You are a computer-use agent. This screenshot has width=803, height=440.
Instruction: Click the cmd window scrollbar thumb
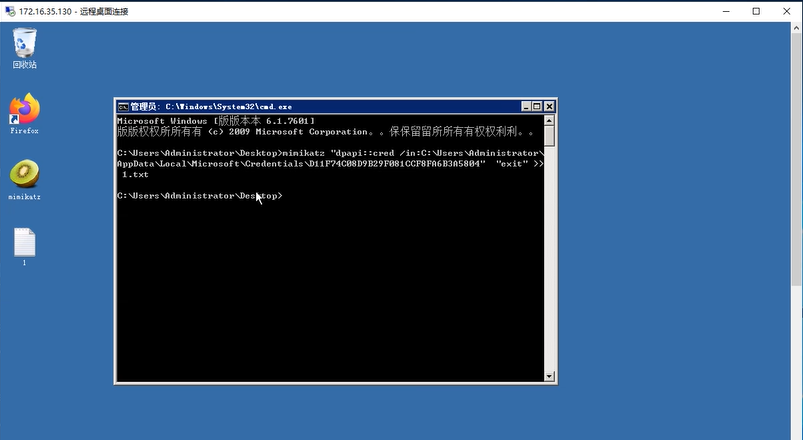tap(549, 136)
